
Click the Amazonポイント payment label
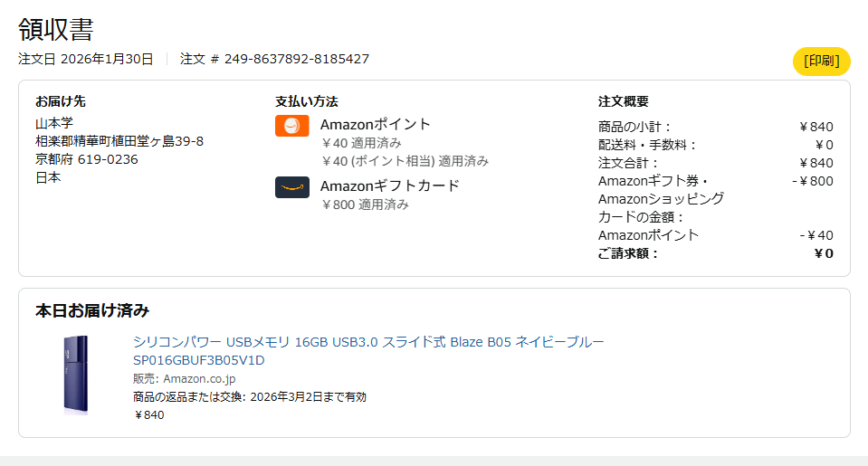pyautogui.click(x=376, y=124)
